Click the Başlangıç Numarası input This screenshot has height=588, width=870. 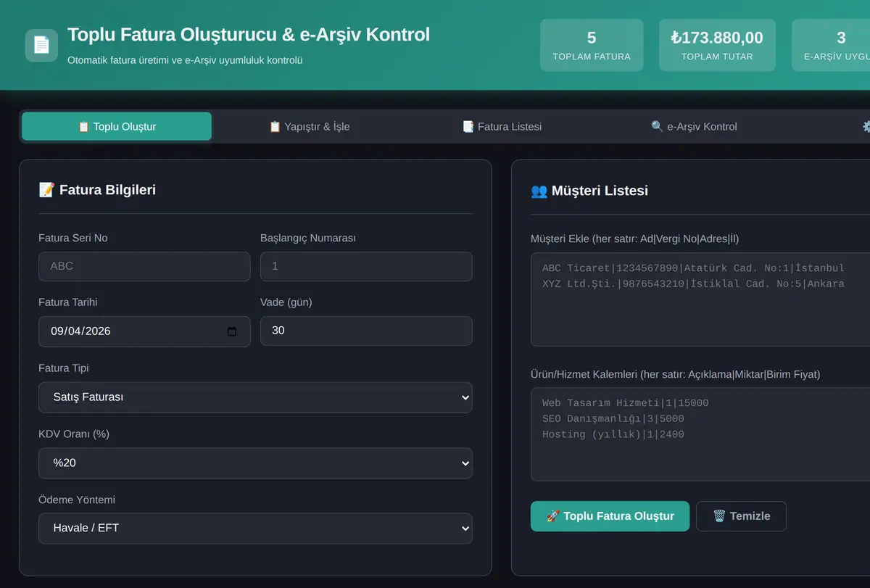[366, 266]
